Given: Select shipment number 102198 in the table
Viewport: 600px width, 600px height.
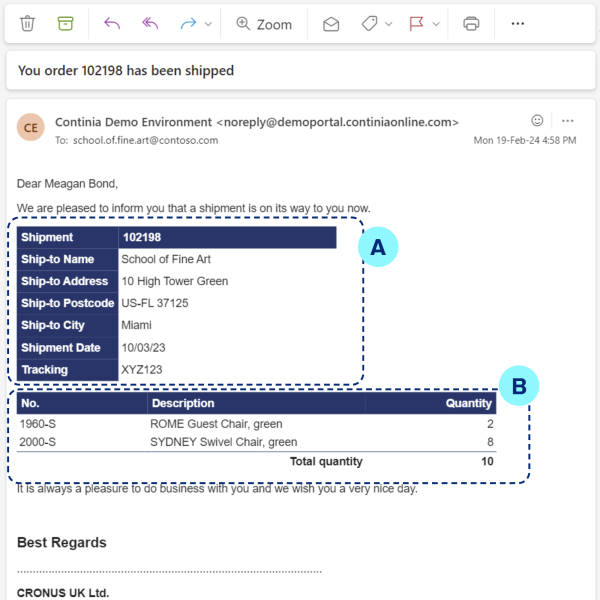Looking at the screenshot, I should 142,237.
